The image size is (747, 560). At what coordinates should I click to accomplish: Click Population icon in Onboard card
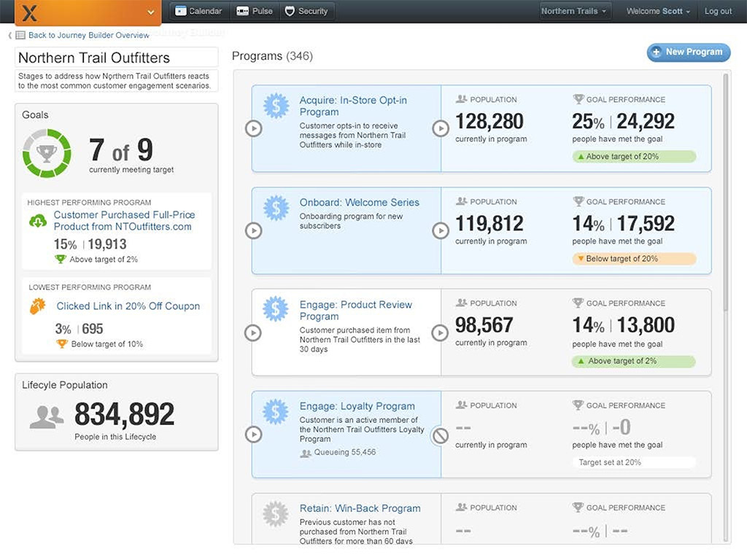click(461, 201)
